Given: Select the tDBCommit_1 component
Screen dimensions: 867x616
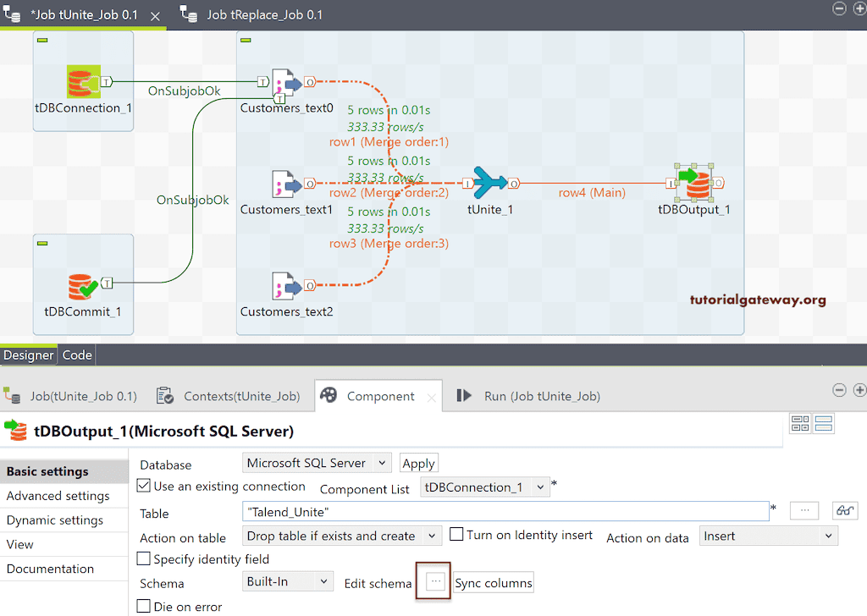Looking at the screenshot, I should [x=82, y=285].
